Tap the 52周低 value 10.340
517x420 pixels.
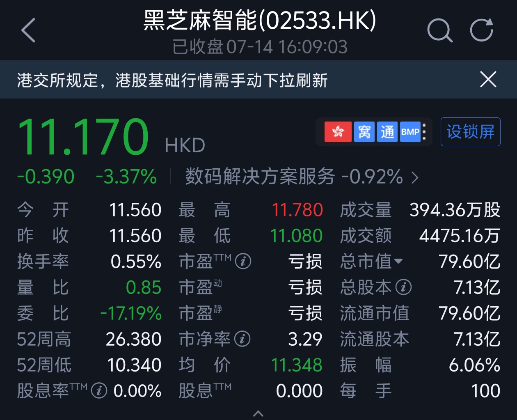(134, 365)
